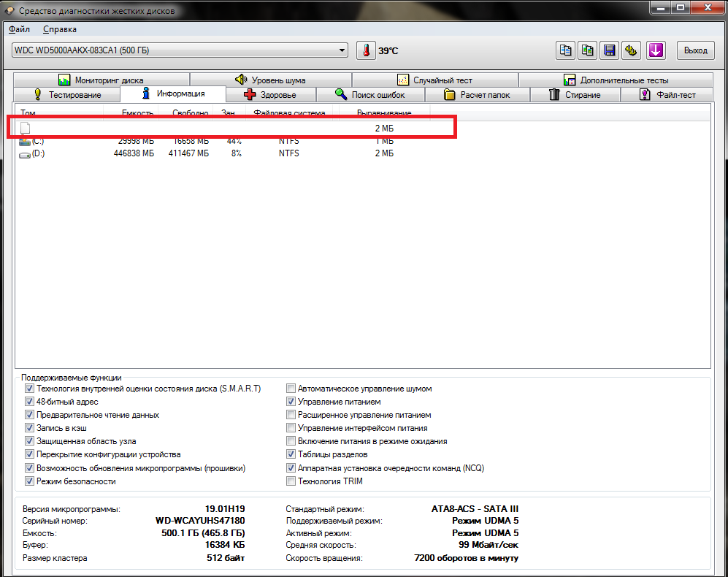Click serial number WD-WCAYUHS47180
Screen dimensions: 728x577
pyautogui.click(x=200, y=521)
